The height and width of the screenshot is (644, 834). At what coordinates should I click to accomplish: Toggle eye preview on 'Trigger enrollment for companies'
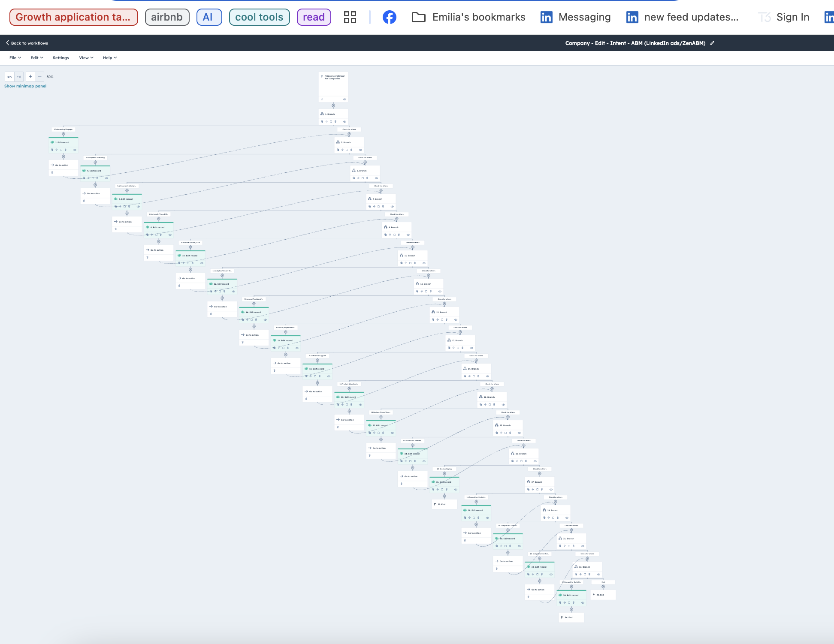pyautogui.click(x=345, y=99)
